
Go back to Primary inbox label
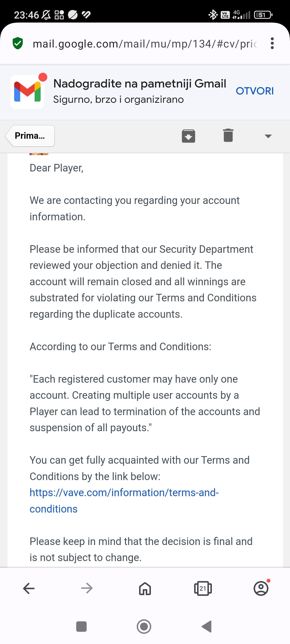pyautogui.click(x=30, y=136)
